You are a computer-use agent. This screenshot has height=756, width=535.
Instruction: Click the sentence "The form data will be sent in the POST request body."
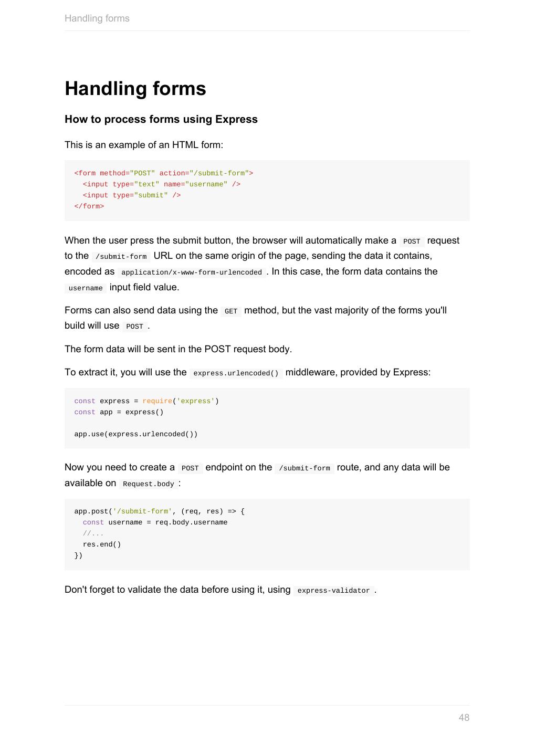178,349
